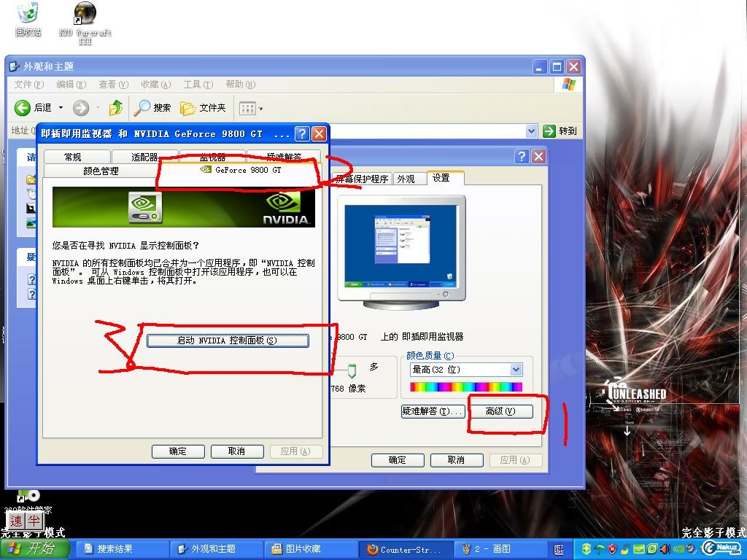Switch to 图片收藏 taskbar window
This screenshot has height=560, width=747.
click(x=311, y=549)
